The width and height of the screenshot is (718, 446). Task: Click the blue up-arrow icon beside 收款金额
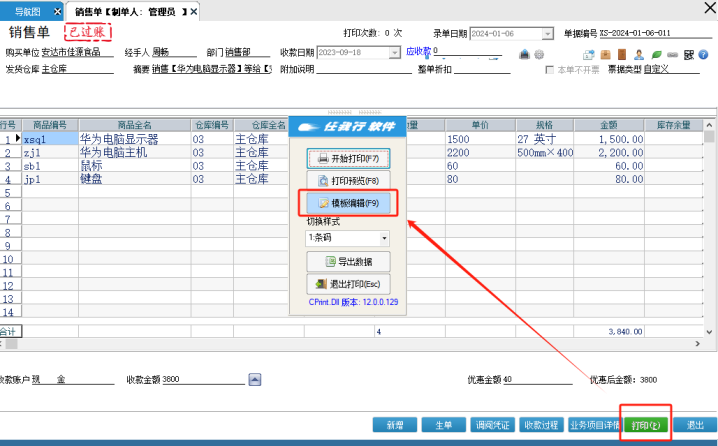[x=255, y=380]
